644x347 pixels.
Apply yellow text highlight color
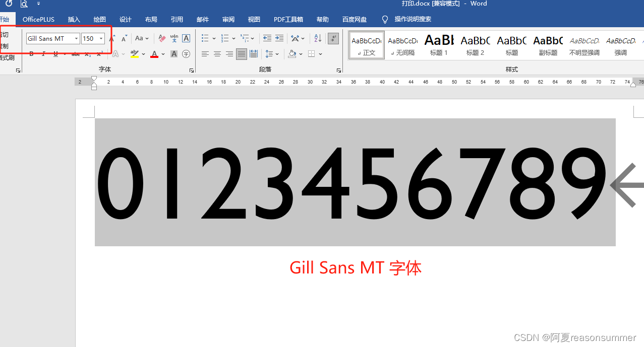(134, 54)
